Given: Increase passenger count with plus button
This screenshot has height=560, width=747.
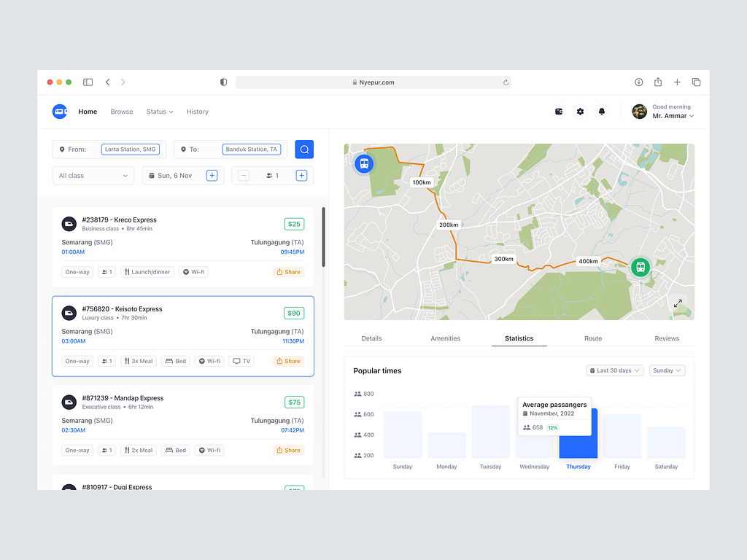Looking at the screenshot, I should point(301,176).
